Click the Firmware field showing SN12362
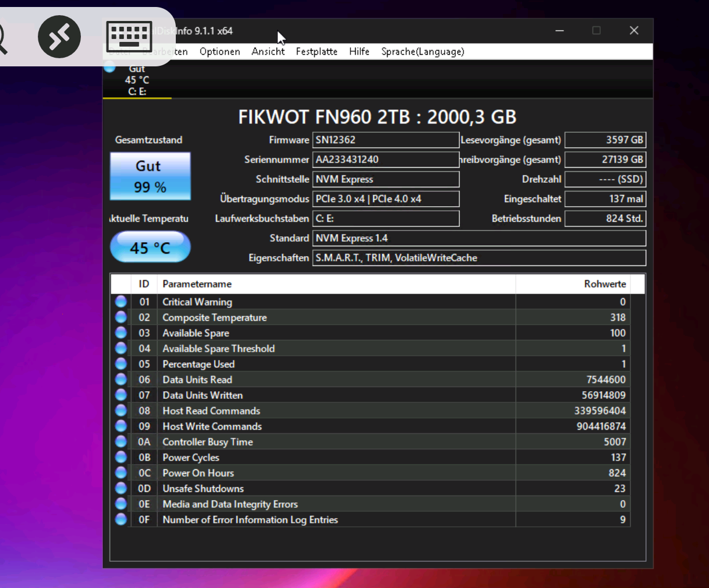Screen dimensions: 709x588 pyautogui.click(x=385, y=140)
